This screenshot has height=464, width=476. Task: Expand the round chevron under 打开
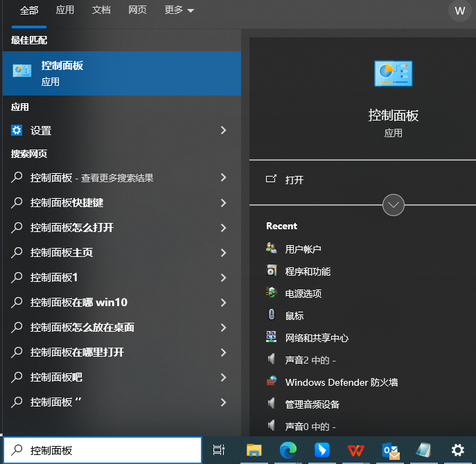tap(394, 204)
